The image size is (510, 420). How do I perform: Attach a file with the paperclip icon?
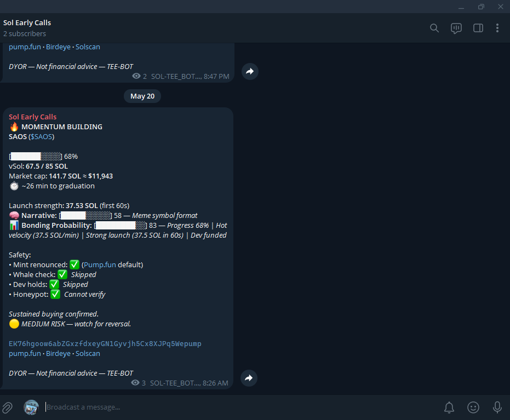click(x=8, y=407)
